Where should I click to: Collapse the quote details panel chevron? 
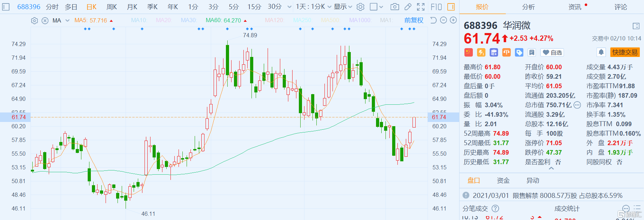(551, 168)
